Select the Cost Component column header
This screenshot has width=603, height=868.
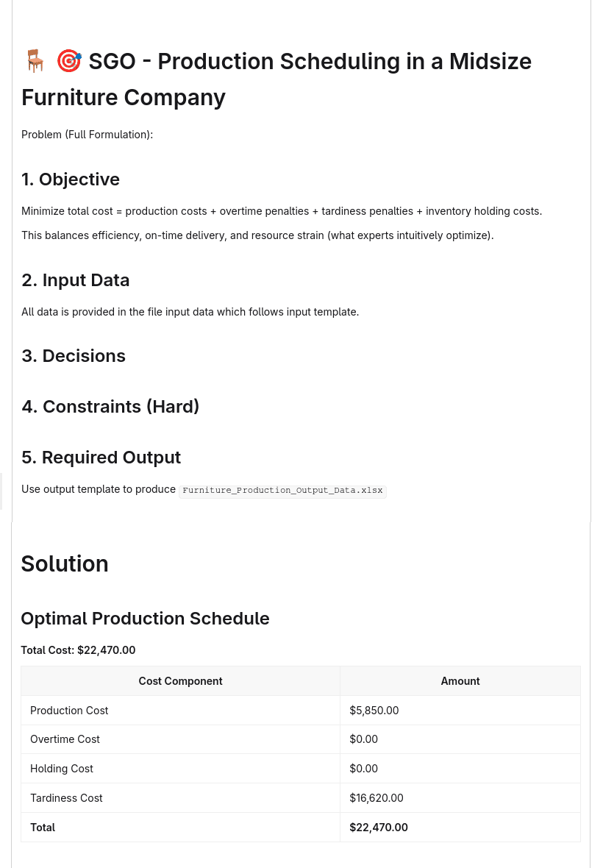180,681
